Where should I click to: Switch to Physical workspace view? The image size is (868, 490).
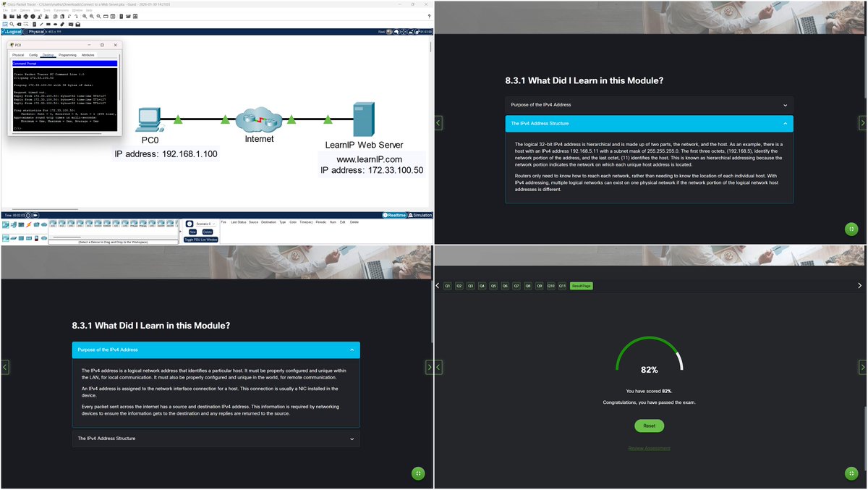point(34,32)
